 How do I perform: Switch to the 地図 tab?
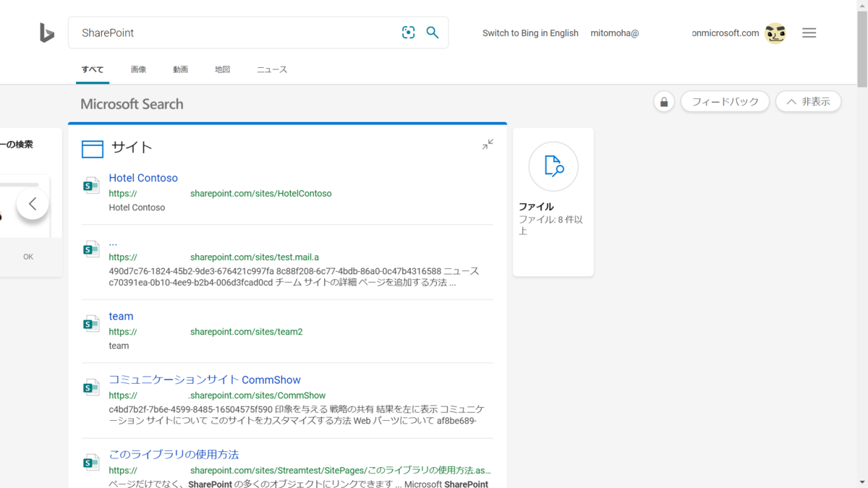coord(222,69)
